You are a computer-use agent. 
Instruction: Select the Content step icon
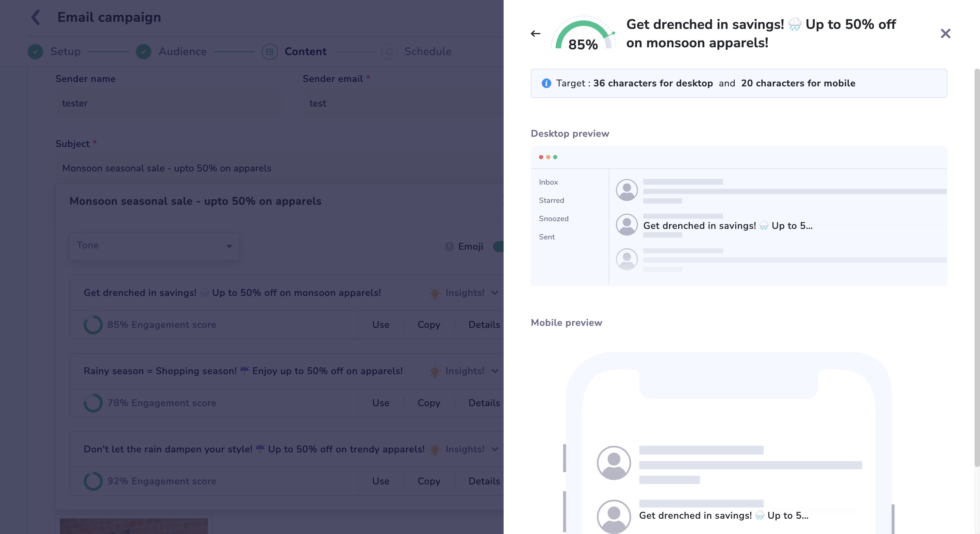click(x=269, y=51)
